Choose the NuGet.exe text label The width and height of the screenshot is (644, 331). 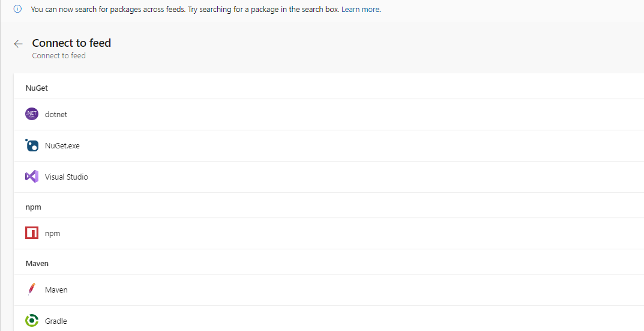(x=62, y=145)
